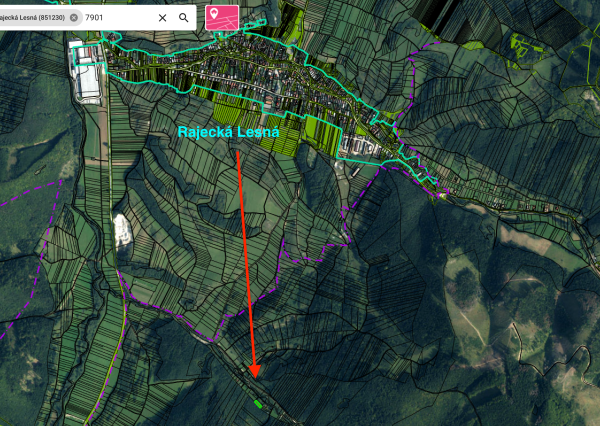Select the Rajecká Lesná (851230) chip label
Viewport: 600px width, 426px height.
point(32,18)
